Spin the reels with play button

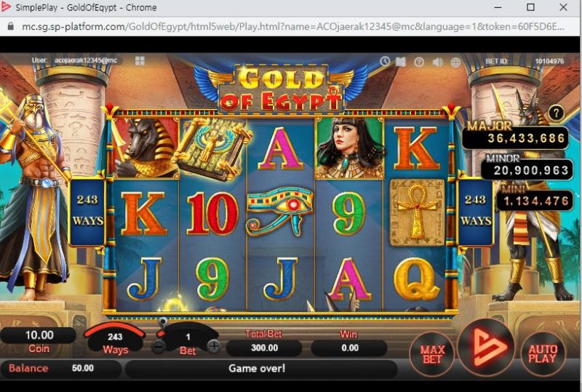tap(486, 347)
